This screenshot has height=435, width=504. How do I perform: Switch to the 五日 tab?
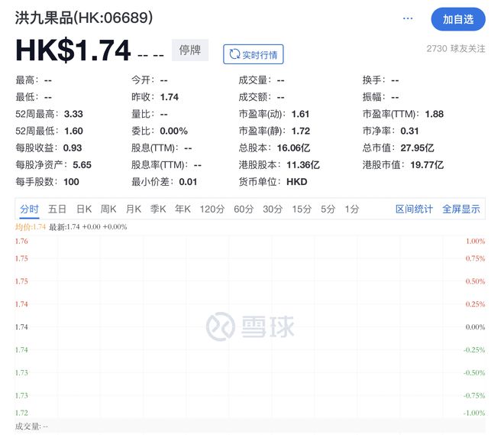coord(57,209)
